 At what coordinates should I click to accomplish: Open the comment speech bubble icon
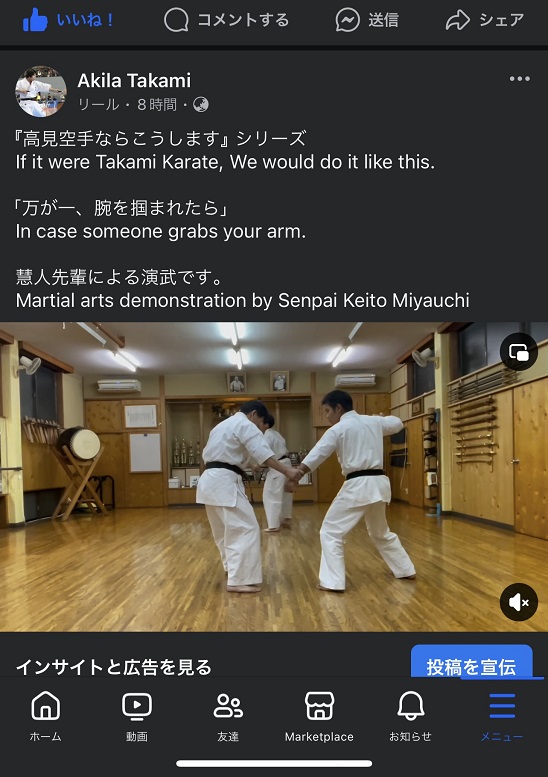click(176, 20)
